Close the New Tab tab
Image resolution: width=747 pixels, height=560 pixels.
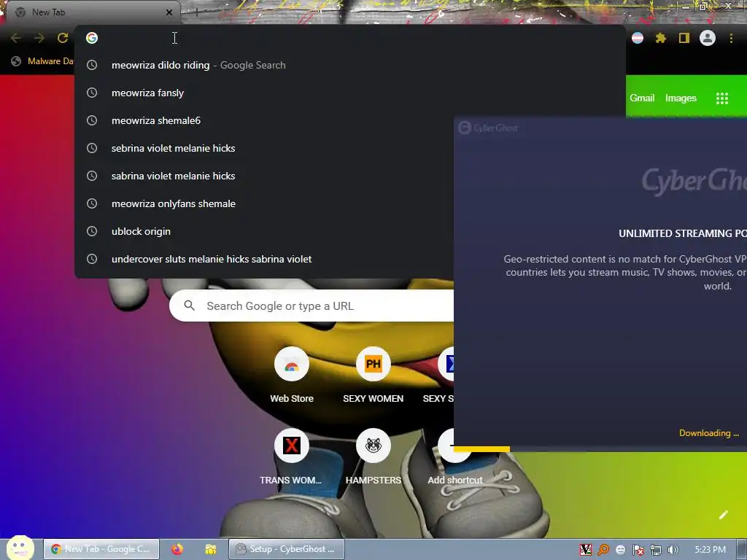tap(169, 12)
